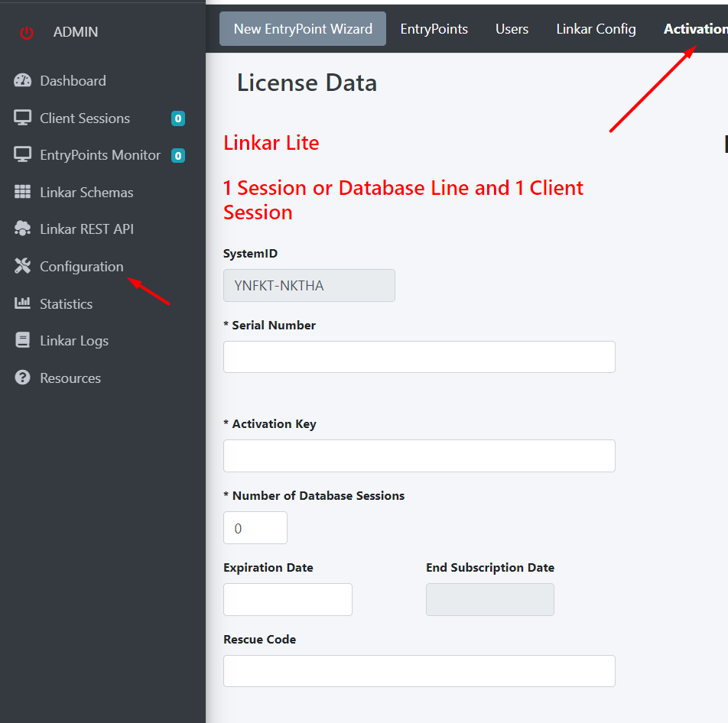Viewport: 728px width, 723px height.
Task: Click the Linkar REST API cloud icon
Action: click(x=22, y=229)
